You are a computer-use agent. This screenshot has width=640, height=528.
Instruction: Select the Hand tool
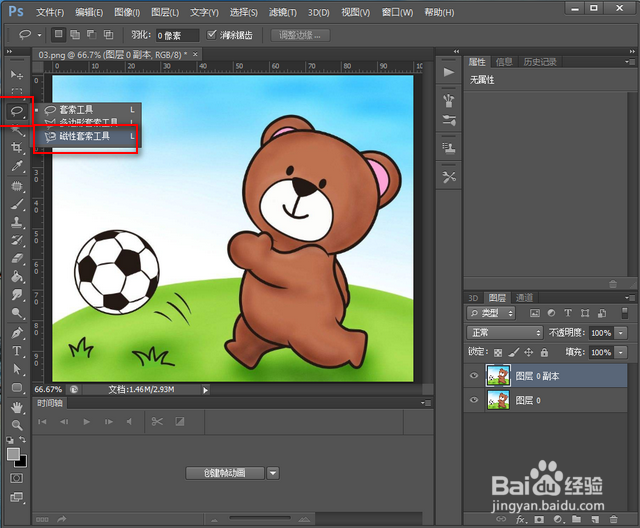[x=17, y=407]
